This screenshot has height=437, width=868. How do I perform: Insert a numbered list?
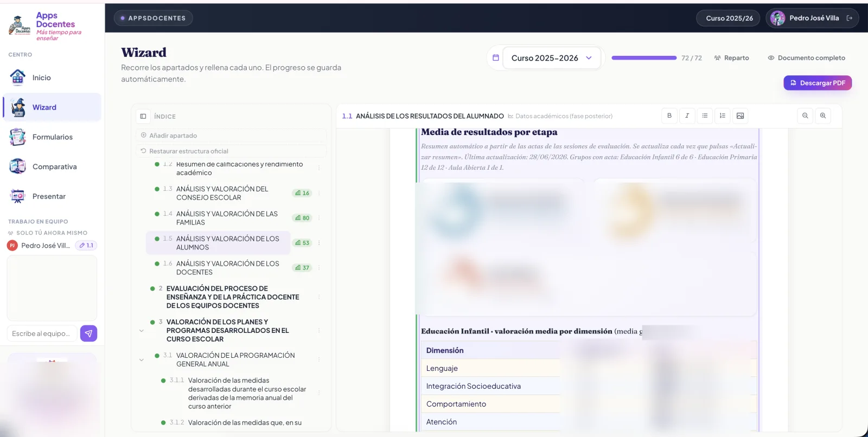(x=722, y=115)
